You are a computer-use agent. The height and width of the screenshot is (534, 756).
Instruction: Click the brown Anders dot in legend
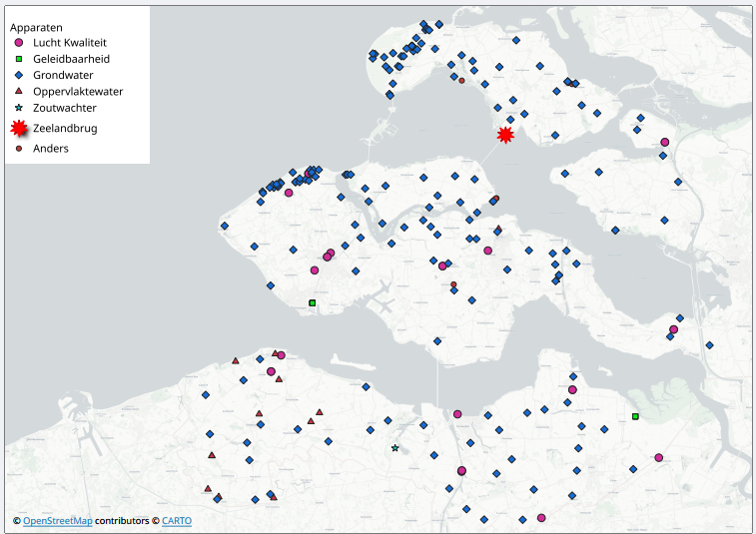tap(19, 149)
